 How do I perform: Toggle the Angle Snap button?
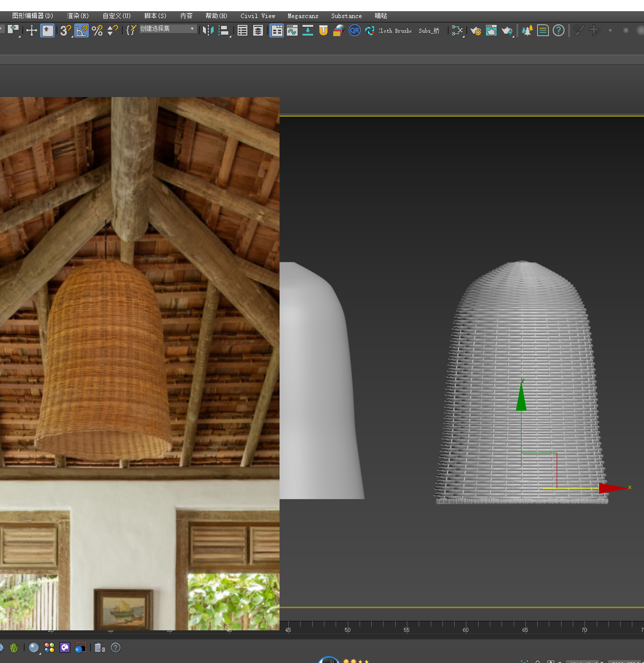pyautogui.click(x=81, y=31)
